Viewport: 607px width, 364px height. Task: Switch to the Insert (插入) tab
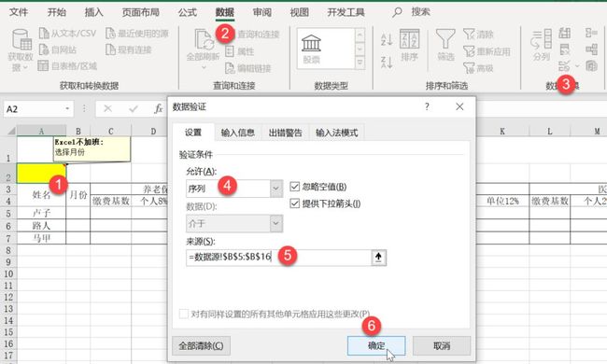coord(94,12)
